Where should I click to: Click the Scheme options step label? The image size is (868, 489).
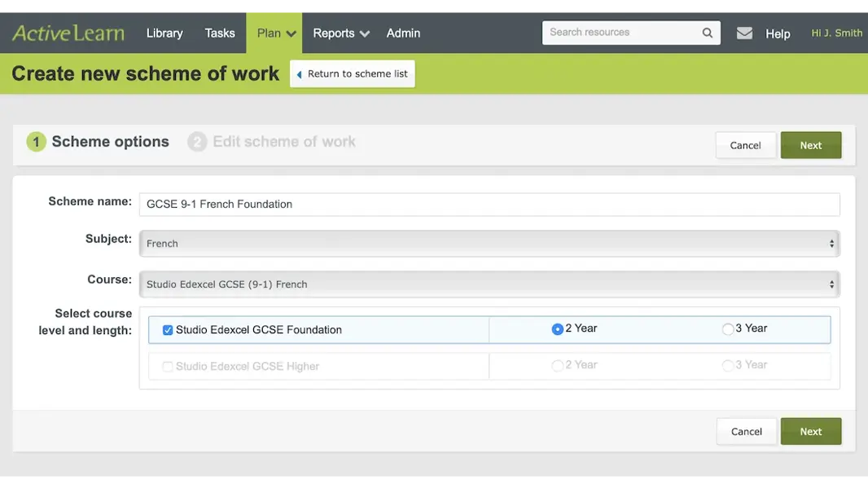(110, 142)
